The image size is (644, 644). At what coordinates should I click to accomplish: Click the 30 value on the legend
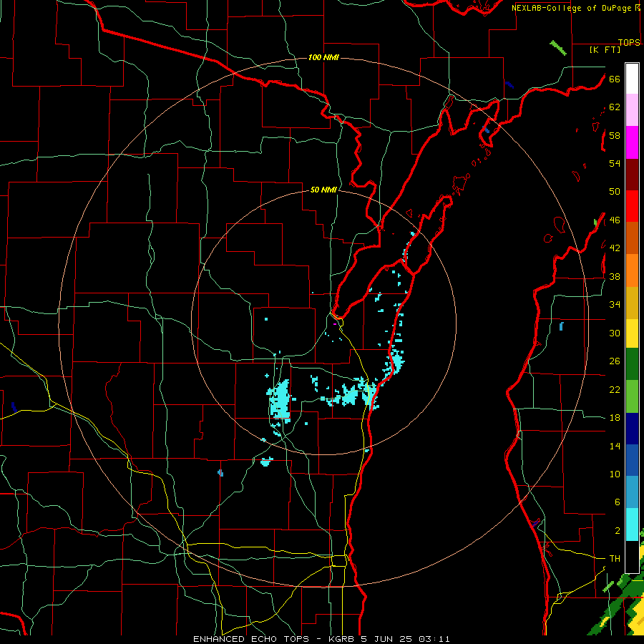pyautogui.click(x=615, y=333)
